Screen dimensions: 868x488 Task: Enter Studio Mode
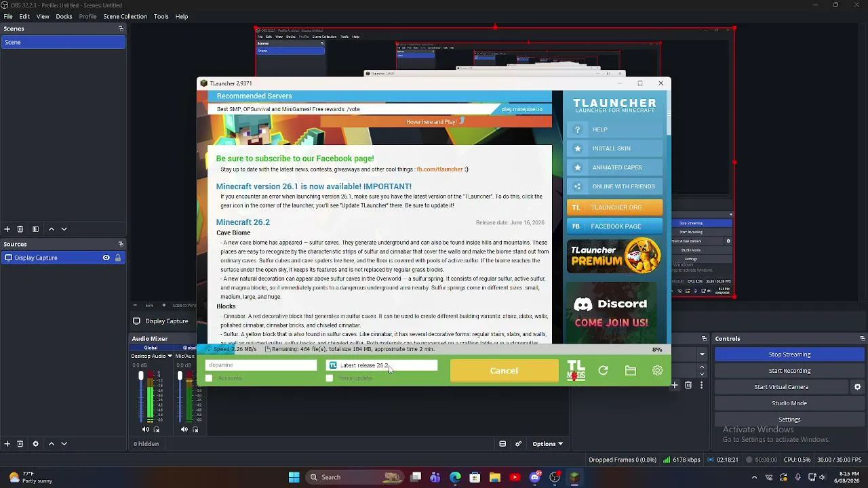pyautogui.click(x=789, y=403)
